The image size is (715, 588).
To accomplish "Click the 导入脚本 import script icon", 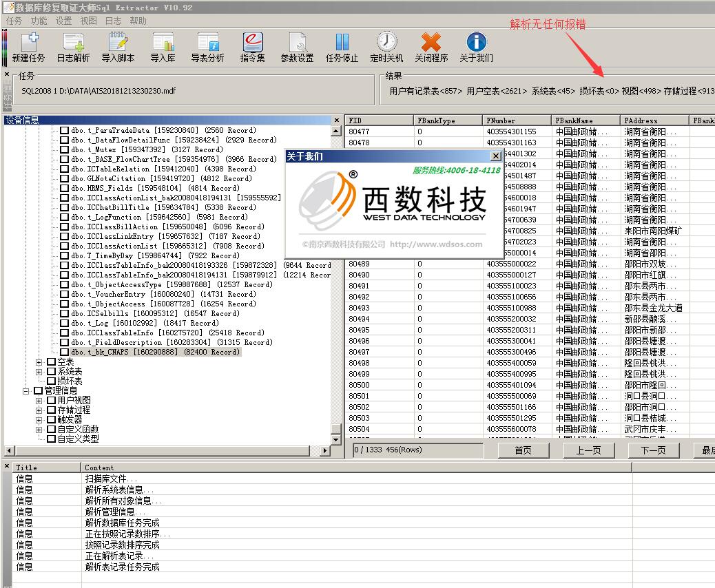I will [x=118, y=48].
